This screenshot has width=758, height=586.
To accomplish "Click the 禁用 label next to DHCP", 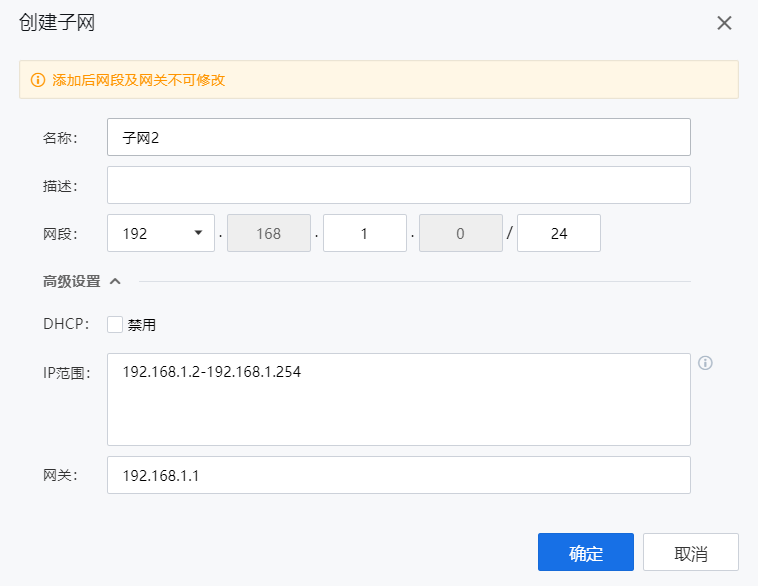I will (x=142, y=324).
